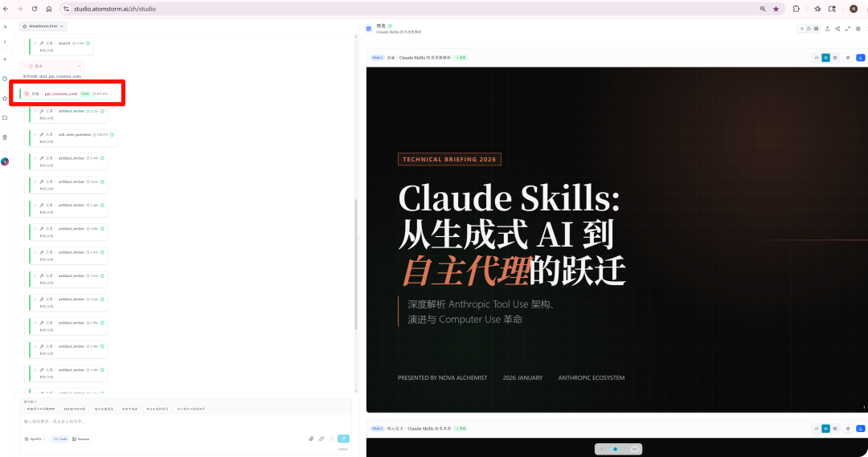Click the Slide 1 badge label
The height and width of the screenshot is (457, 868).
tap(378, 58)
